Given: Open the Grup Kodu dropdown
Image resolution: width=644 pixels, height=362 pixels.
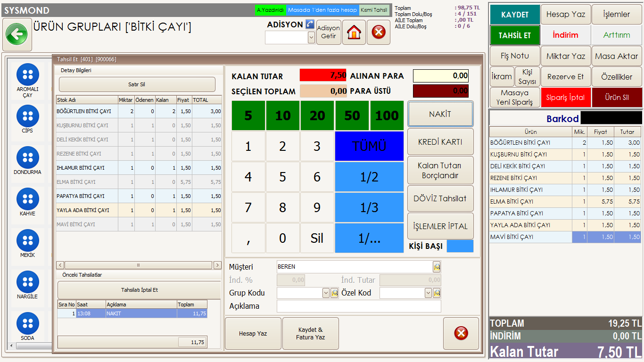Looking at the screenshot, I should 326,293.
